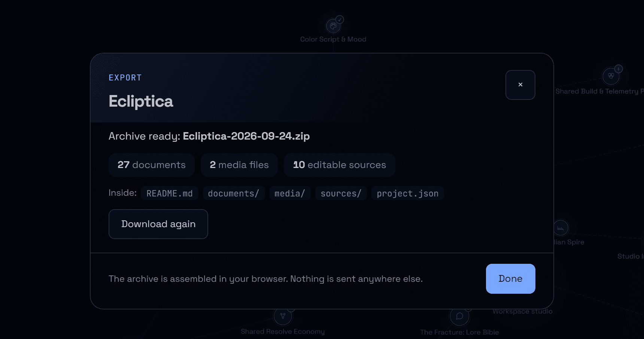Select The Fracture: Lore Bible node icon
This screenshot has width=644, height=339.
click(x=459, y=317)
